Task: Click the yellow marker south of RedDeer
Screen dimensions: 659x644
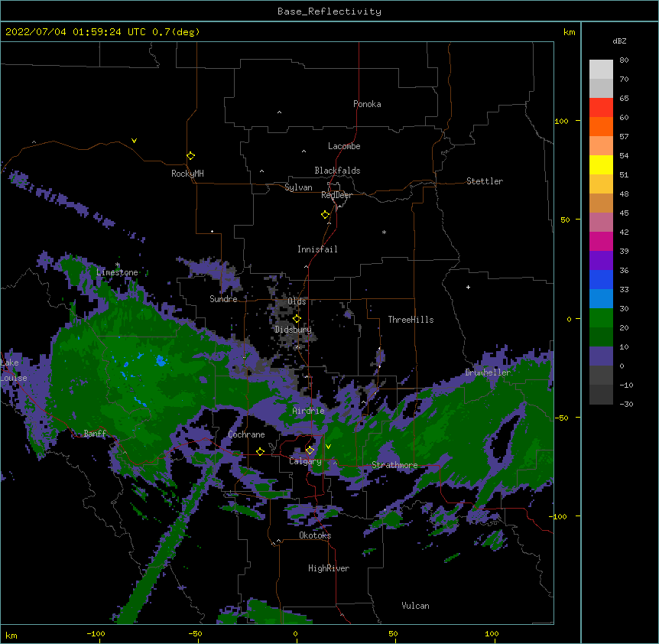Action: 325,215
